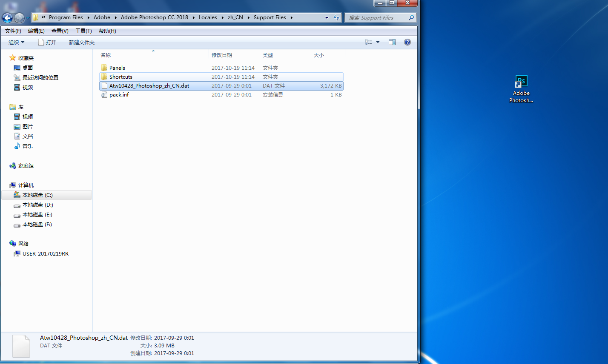This screenshot has height=364, width=608.
Task: Click the file thumbnail in details pane
Action: pyautogui.click(x=21, y=346)
